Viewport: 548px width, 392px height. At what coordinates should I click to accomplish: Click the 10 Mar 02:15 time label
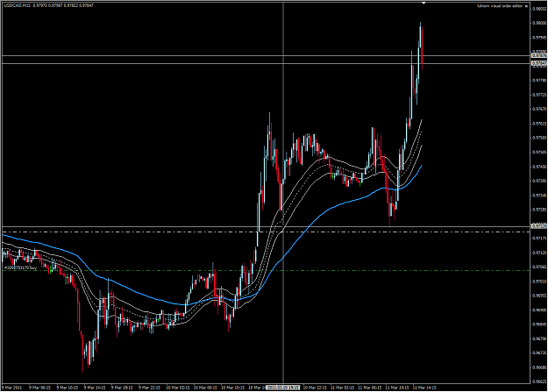[177, 388]
